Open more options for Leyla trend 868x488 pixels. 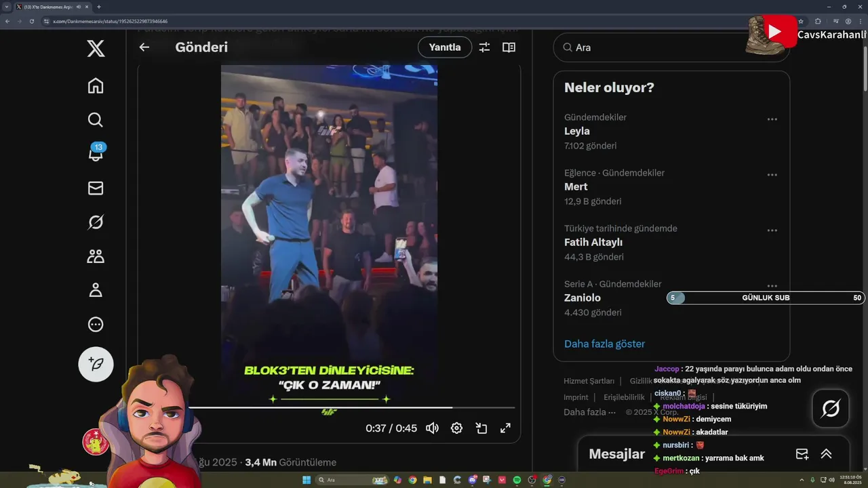[x=772, y=119]
